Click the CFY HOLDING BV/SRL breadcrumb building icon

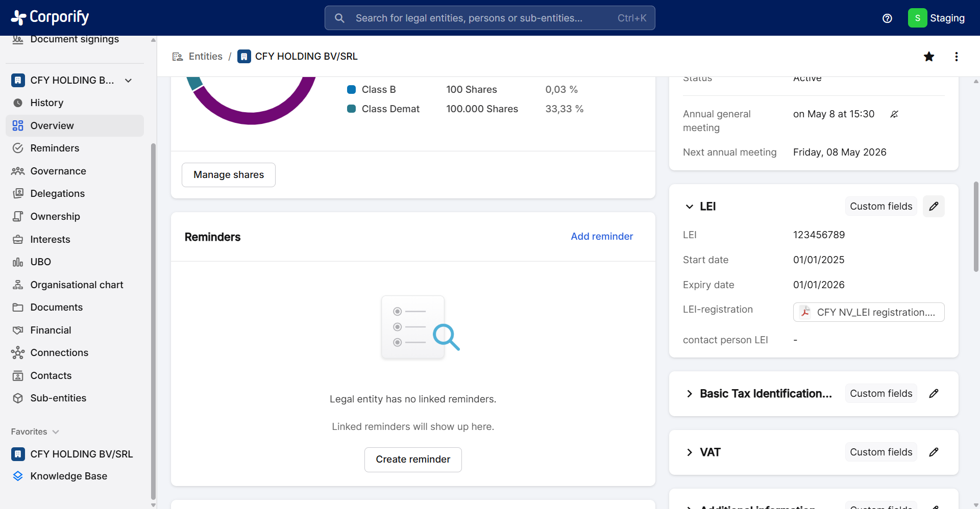click(x=244, y=56)
